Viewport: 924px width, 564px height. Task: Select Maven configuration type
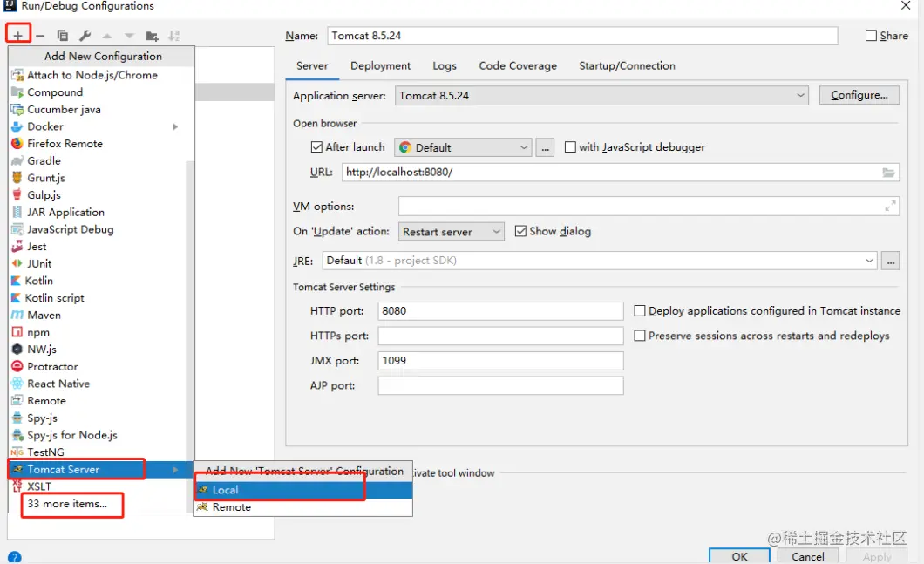tap(98, 315)
